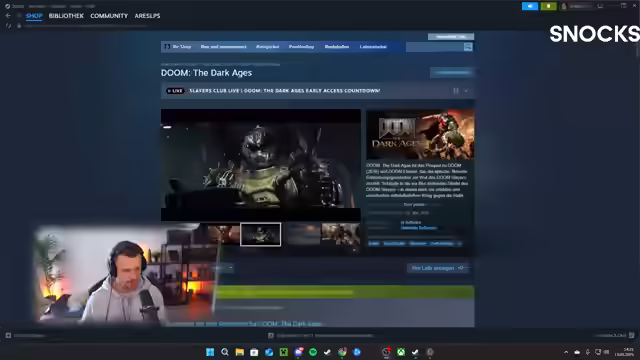Image resolution: width=640 pixels, height=360 pixels.
Task: Go back with the Steam back arrow
Action: click(8, 16)
